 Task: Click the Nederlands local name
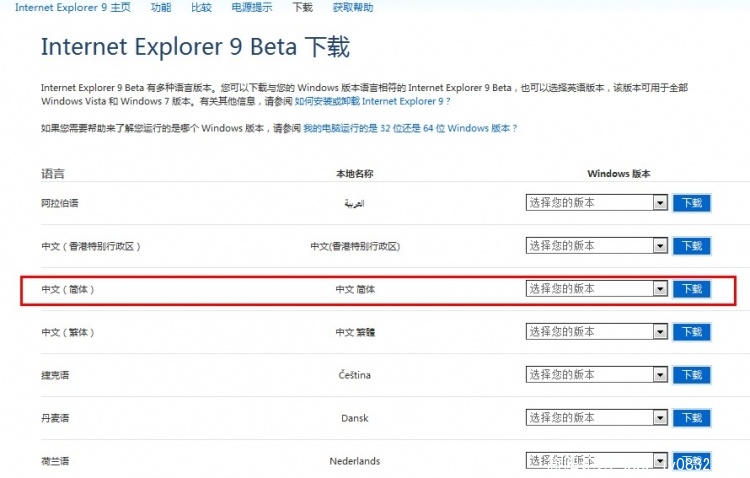[x=355, y=461]
